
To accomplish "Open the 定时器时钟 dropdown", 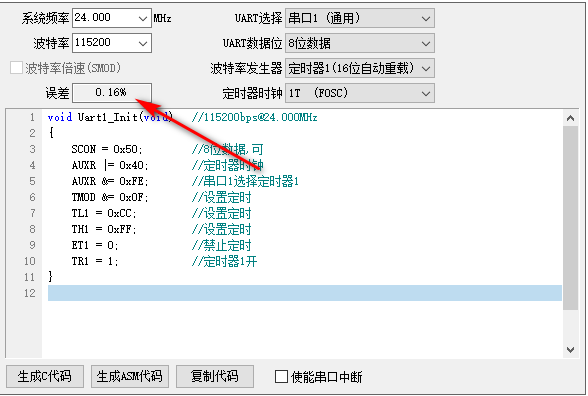I will pos(360,93).
